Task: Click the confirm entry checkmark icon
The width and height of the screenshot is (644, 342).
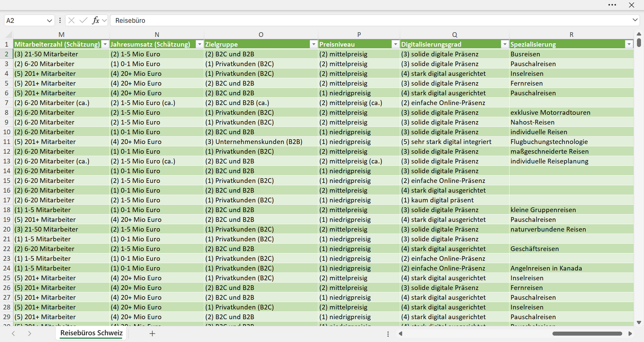Action: tap(83, 21)
